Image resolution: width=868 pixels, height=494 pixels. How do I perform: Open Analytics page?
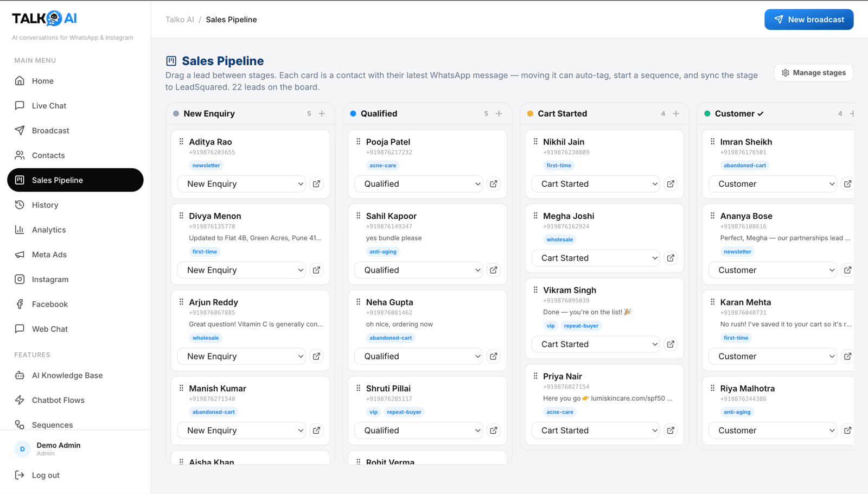click(x=75, y=230)
